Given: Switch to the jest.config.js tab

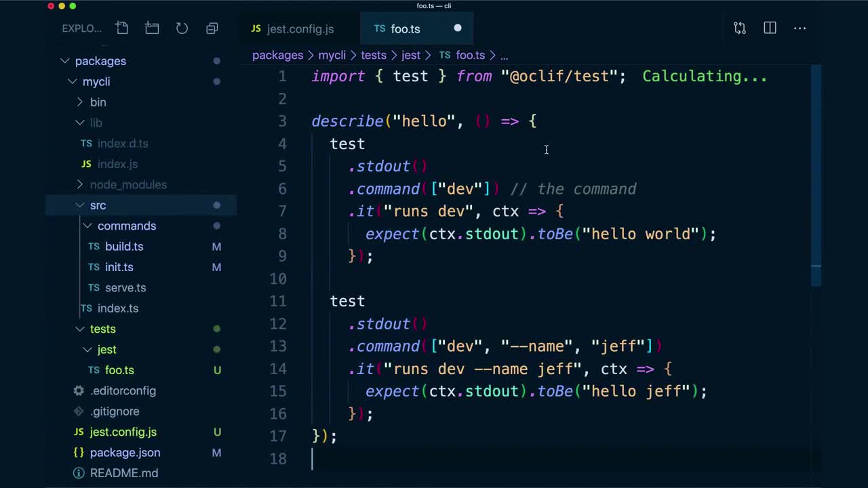Looking at the screenshot, I should tap(300, 29).
